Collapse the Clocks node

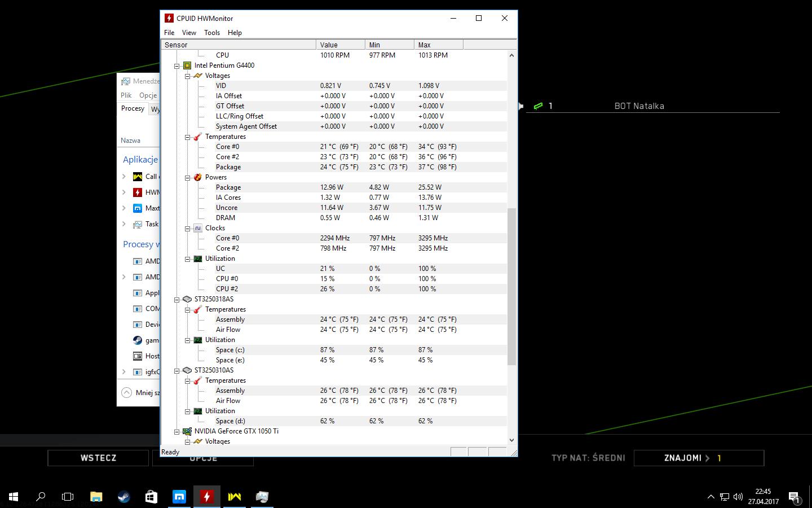point(188,229)
